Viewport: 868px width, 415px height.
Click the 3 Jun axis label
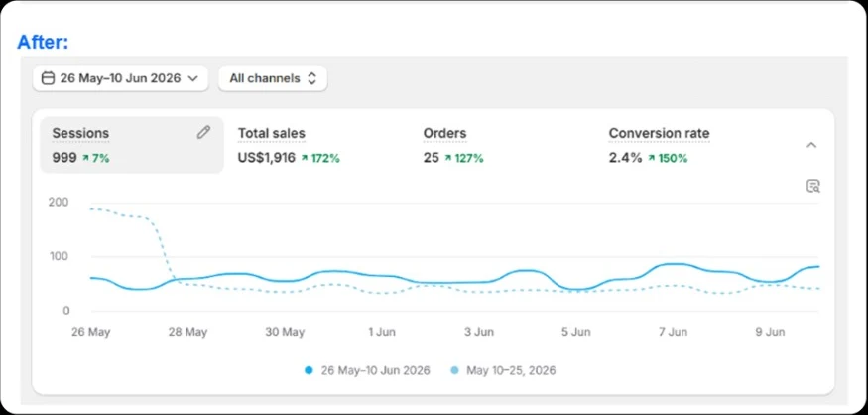point(479,332)
